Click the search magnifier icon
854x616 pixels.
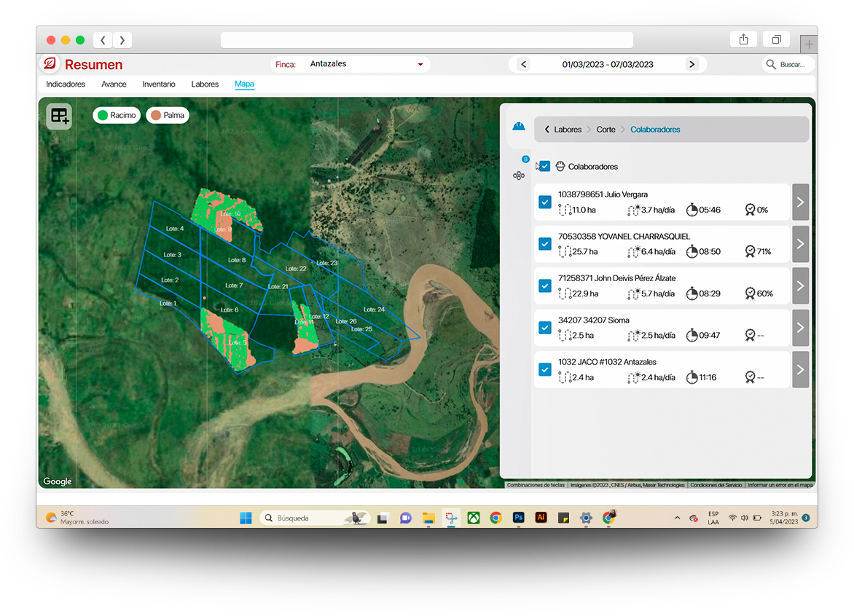click(x=771, y=64)
